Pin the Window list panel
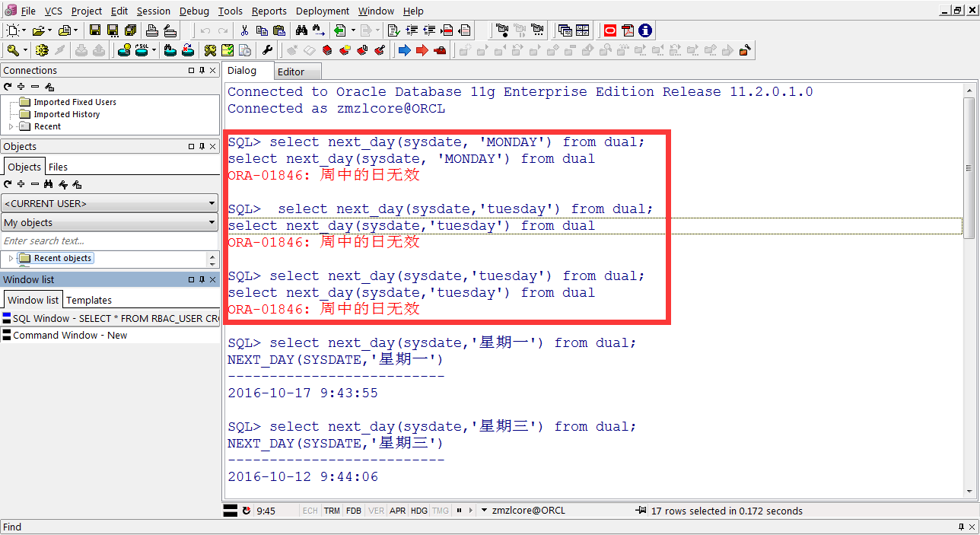Screen dimensions: 980x535 pyautogui.click(x=202, y=279)
